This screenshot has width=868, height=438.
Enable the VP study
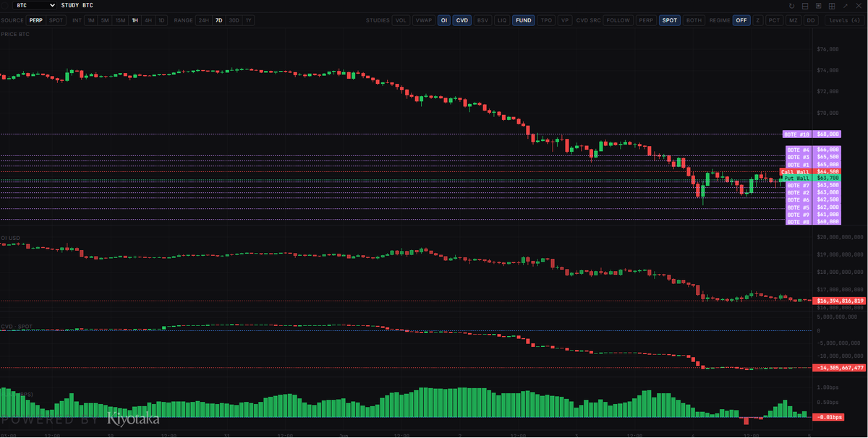coord(564,20)
